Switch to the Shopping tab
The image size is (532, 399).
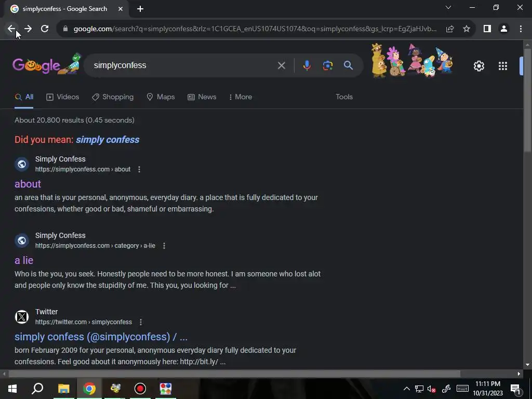click(113, 97)
